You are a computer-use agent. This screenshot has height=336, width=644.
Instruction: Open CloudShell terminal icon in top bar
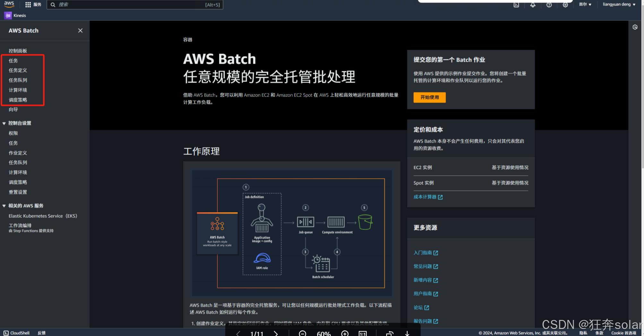[516, 4]
